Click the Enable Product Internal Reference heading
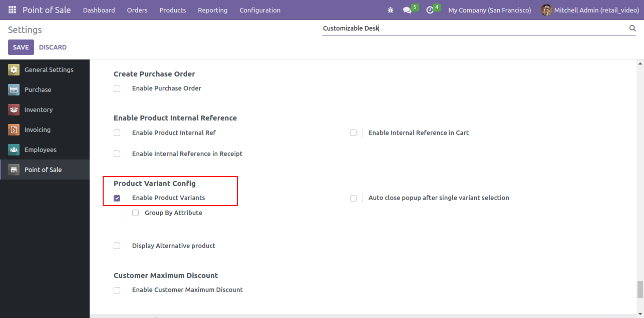 click(175, 118)
